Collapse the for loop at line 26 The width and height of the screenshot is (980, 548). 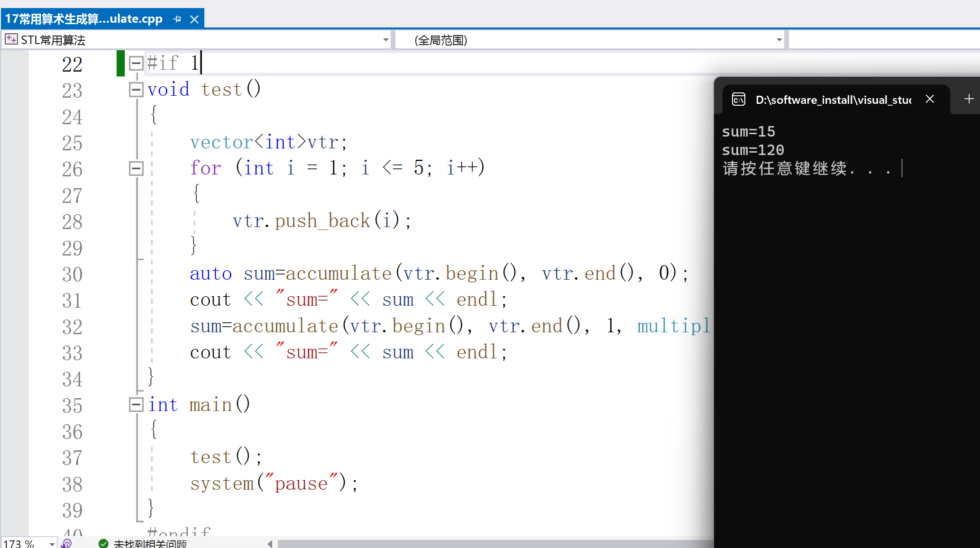click(x=136, y=167)
